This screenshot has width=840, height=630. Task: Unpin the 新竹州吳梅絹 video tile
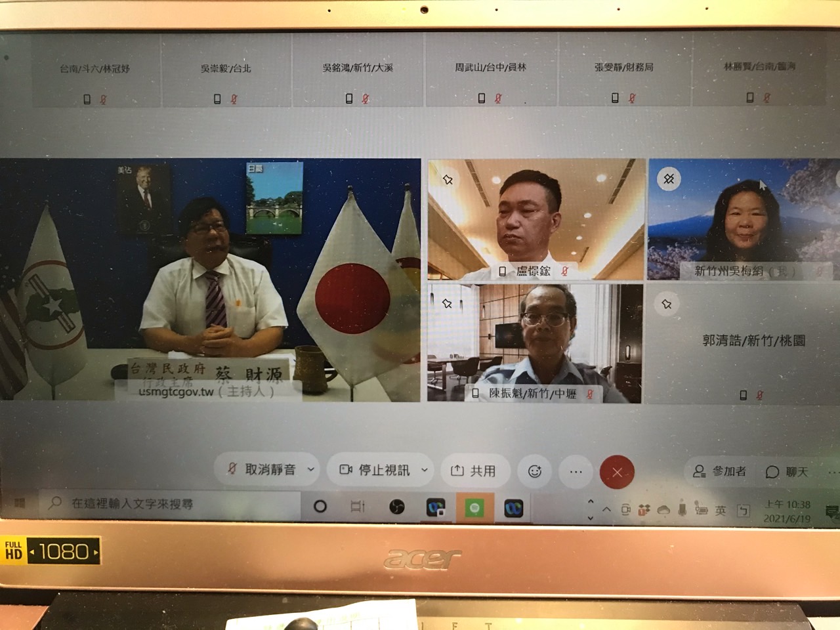pyautogui.click(x=669, y=178)
